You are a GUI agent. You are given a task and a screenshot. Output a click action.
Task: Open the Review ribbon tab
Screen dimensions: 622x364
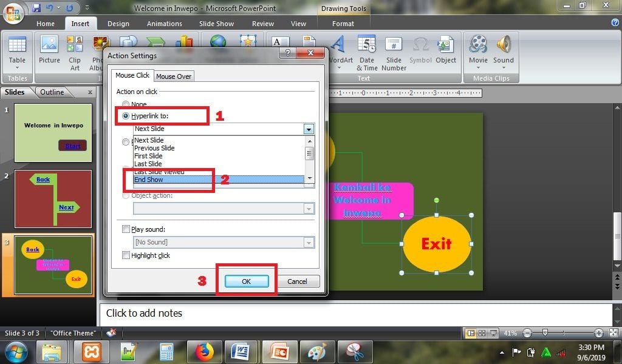(x=262, y=24)
